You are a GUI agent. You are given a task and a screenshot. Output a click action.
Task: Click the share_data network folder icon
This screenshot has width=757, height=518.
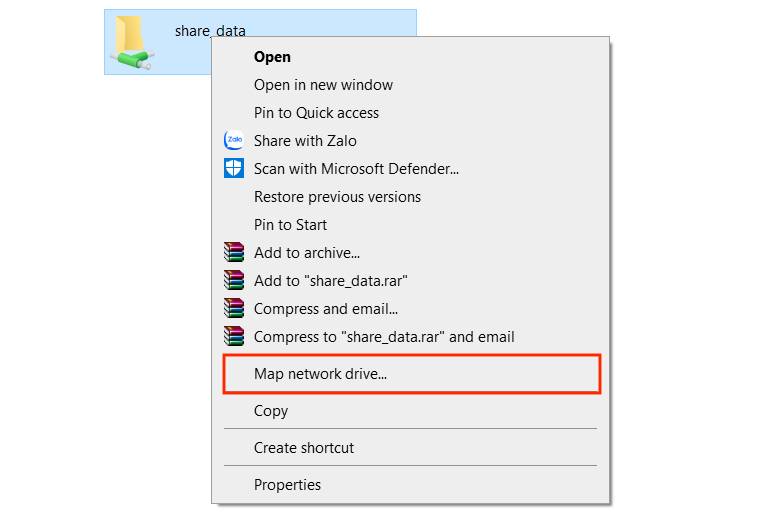[x=132, y=44]
